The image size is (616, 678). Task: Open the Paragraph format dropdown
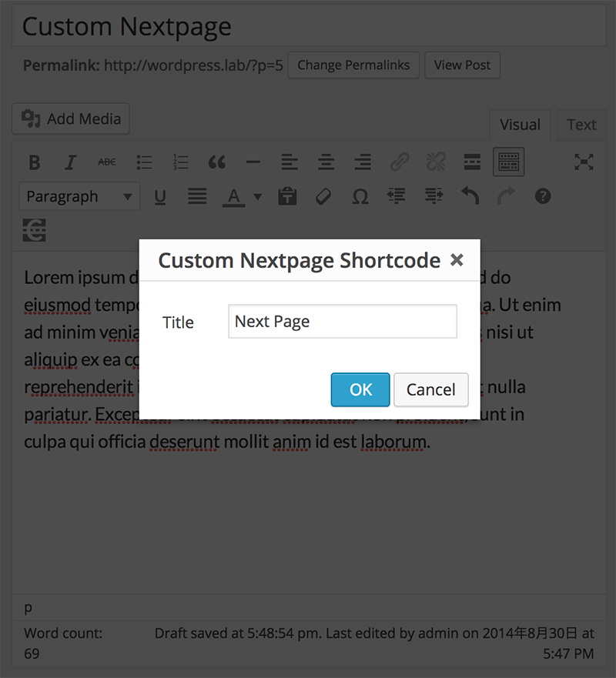[x=79, y=197]
